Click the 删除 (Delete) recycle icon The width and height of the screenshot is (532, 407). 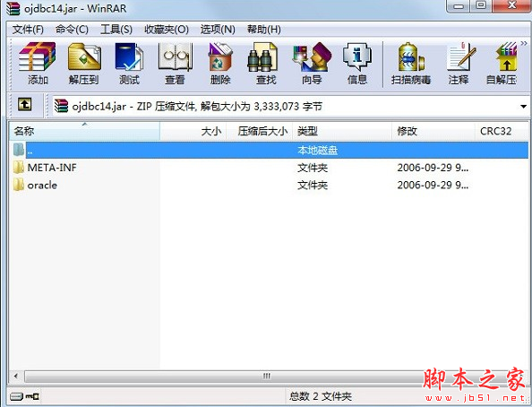(220, 64)
